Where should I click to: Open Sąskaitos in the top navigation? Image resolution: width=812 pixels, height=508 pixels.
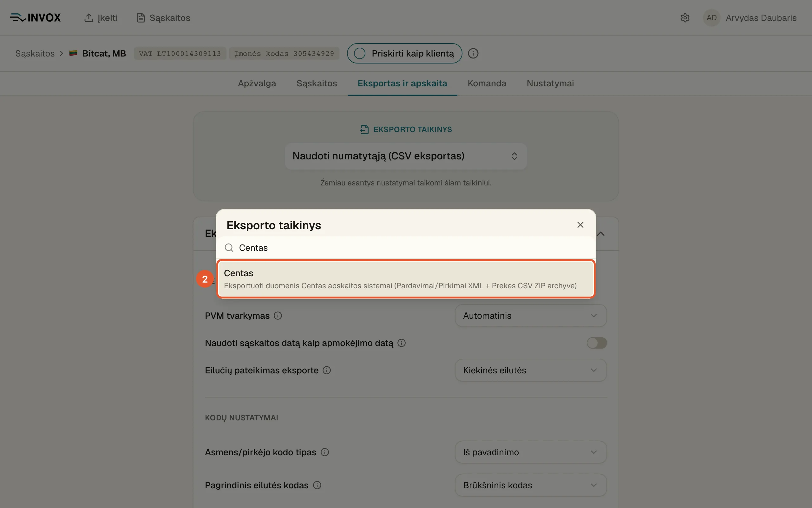tap(163, 18)
